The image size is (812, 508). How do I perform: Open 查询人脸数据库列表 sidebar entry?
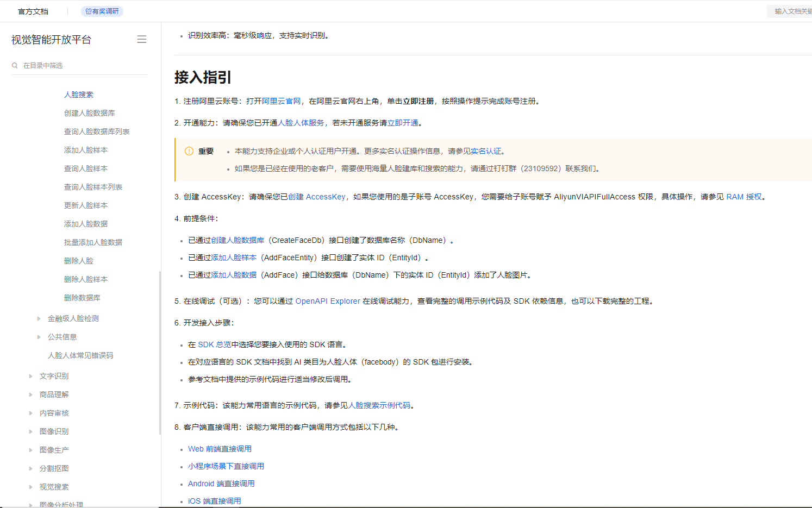pyautogui.click(x=97, y=131)
